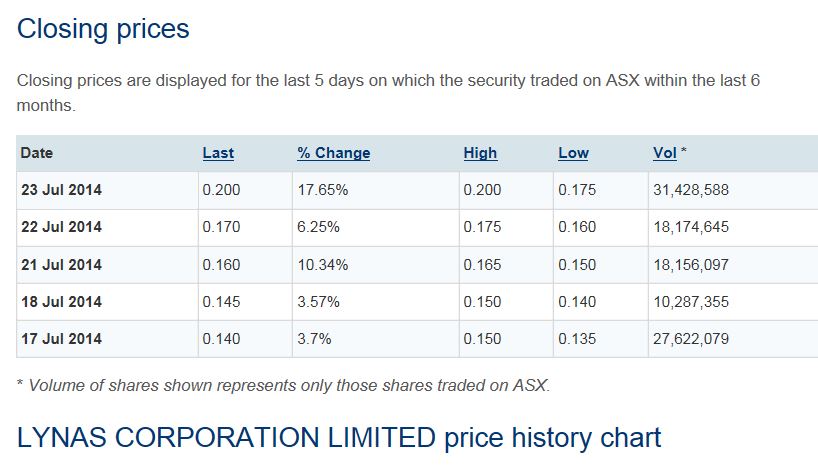Open the Vol column header link

pos(664,153)
